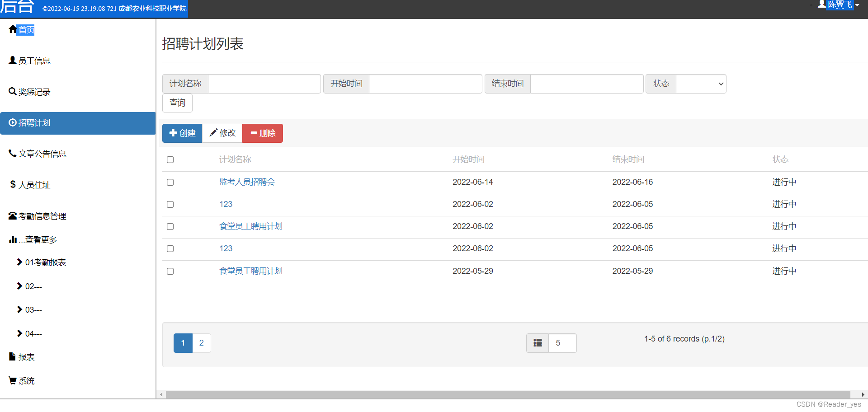Click the scrollbar left arrow
The width and height of the screenshot is (868, 412).
[161, 394]
